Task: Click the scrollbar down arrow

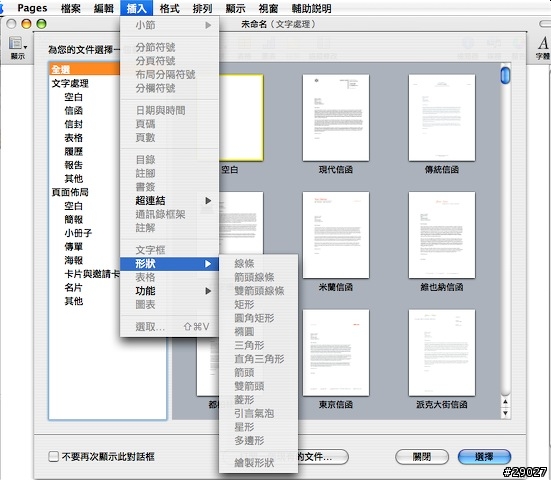Action: coord(505,413)
